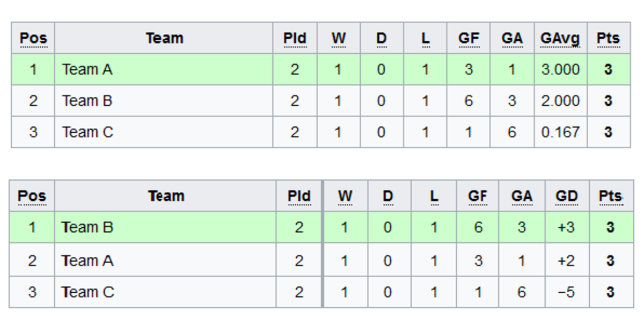Screen dimensions: 644x333
Task: Click the Pld header in the top table
Action: click(x=295, y=38)
